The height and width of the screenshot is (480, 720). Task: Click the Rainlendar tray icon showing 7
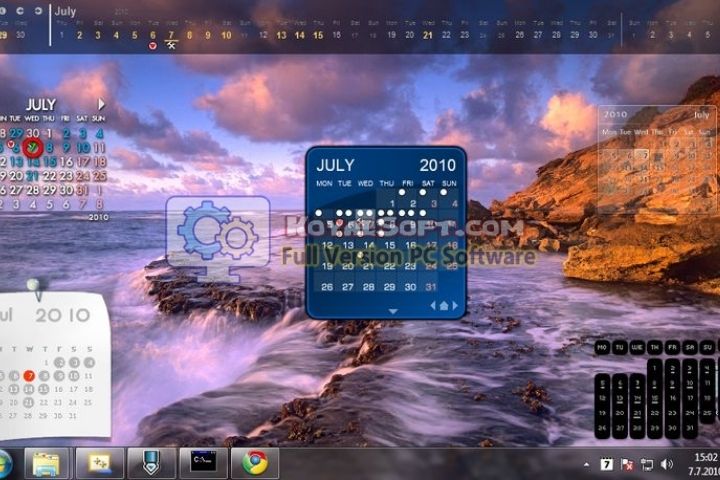point(606,464)
